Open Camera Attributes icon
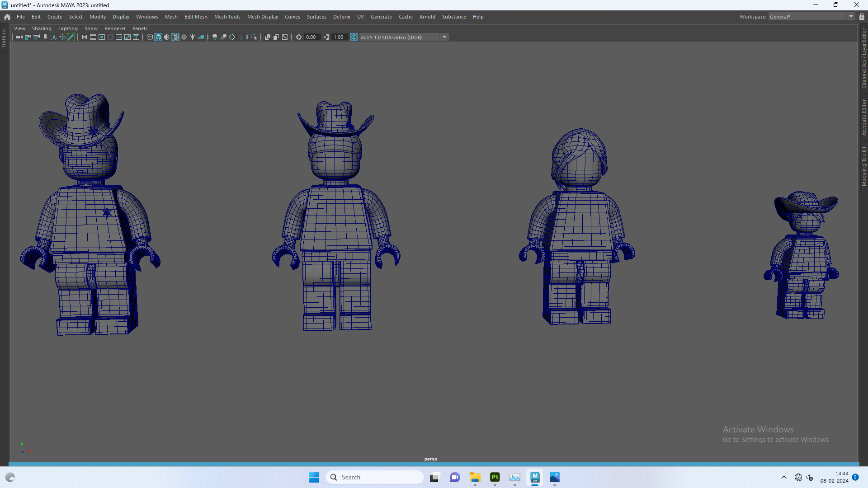The image size is (868, 488). point(37,37)
